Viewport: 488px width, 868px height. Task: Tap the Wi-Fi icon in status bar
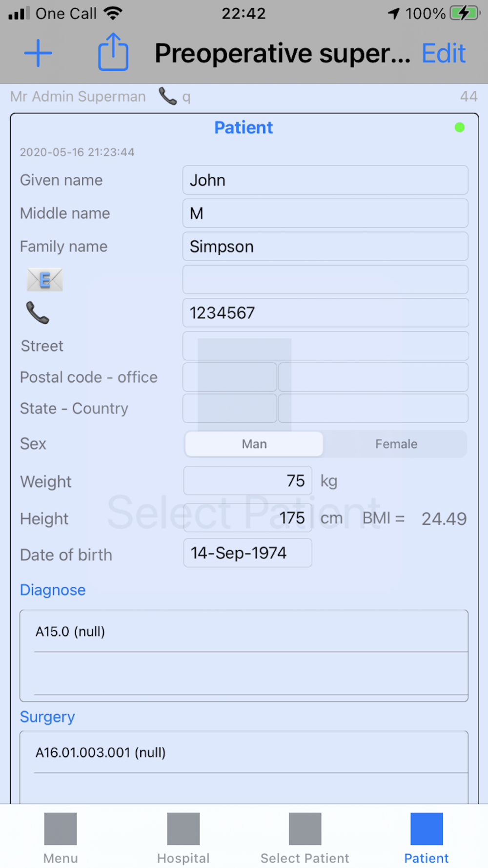(x=113, y=13)
